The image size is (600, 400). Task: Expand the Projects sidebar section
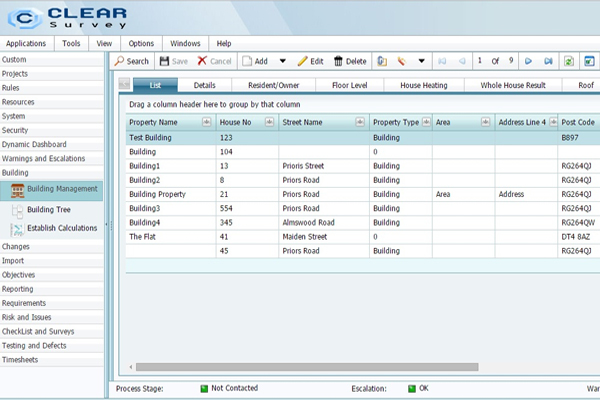pos(52,73)
